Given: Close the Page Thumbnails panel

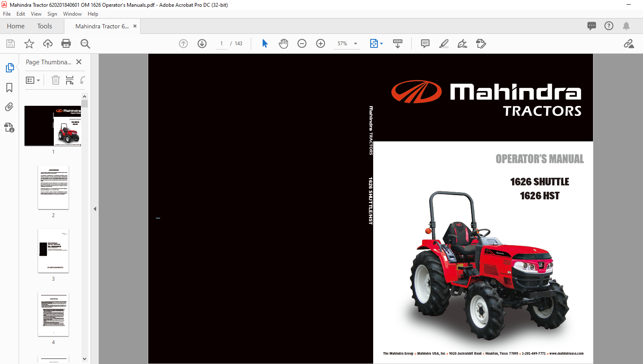Looking at the screenshot, I should coord(79,62).
